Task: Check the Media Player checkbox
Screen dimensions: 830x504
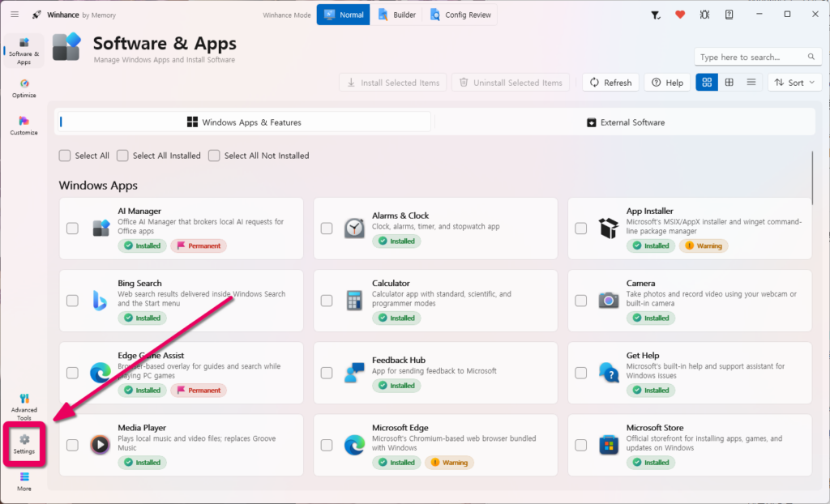Action: point(72,445)
